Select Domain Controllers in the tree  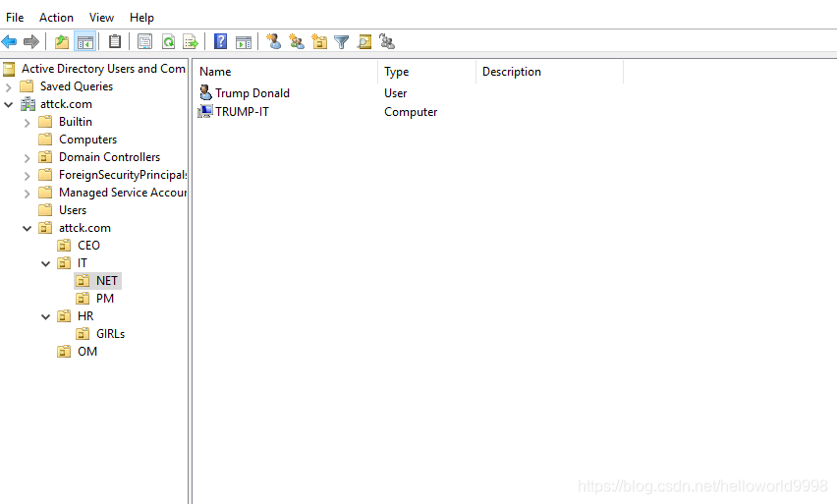[109, 157]
